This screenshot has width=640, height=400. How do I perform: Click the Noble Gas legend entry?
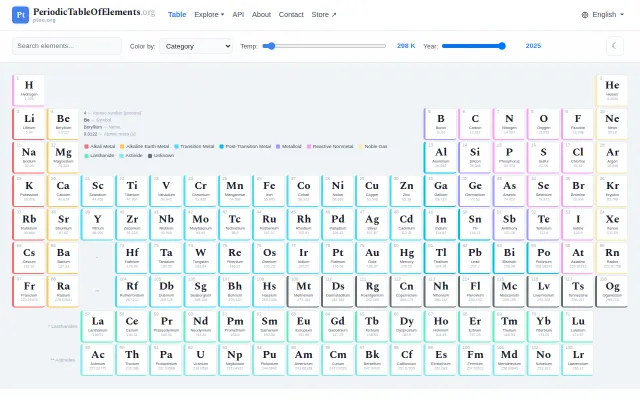click(373, 147)
